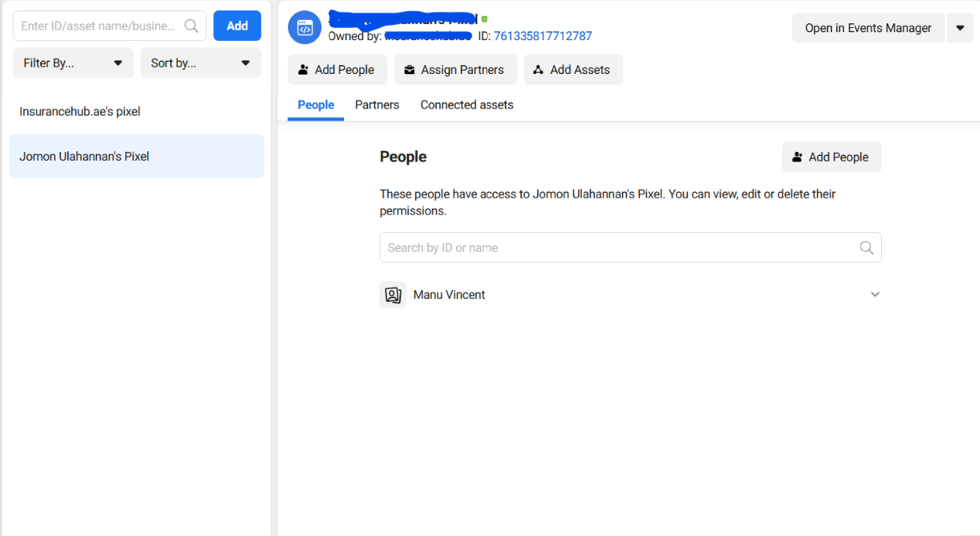Click the blue Add button
This screenshot has width=980, height=536.
237,26
